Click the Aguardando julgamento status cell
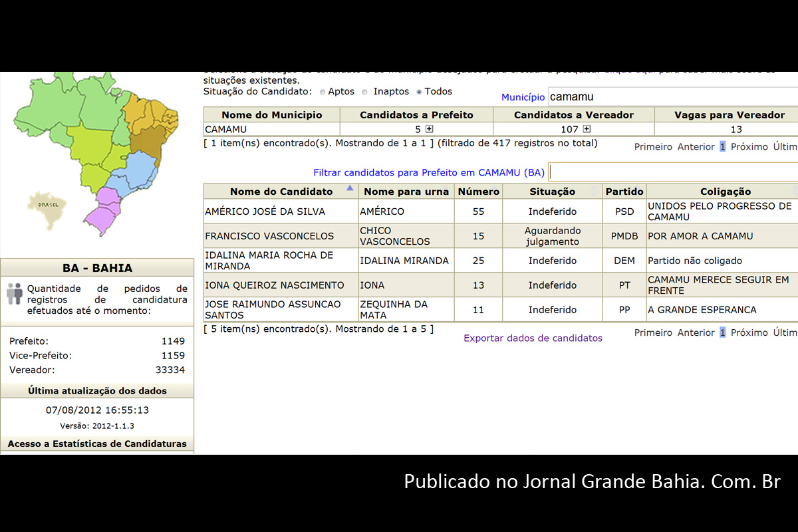The height and width of the screenshot is (532, 798). (x=552, y=236)
